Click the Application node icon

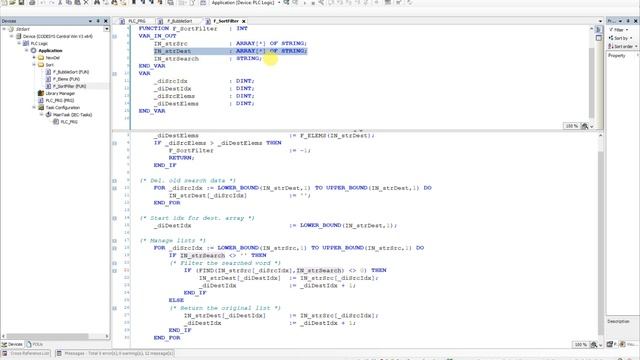coord(33,51)
